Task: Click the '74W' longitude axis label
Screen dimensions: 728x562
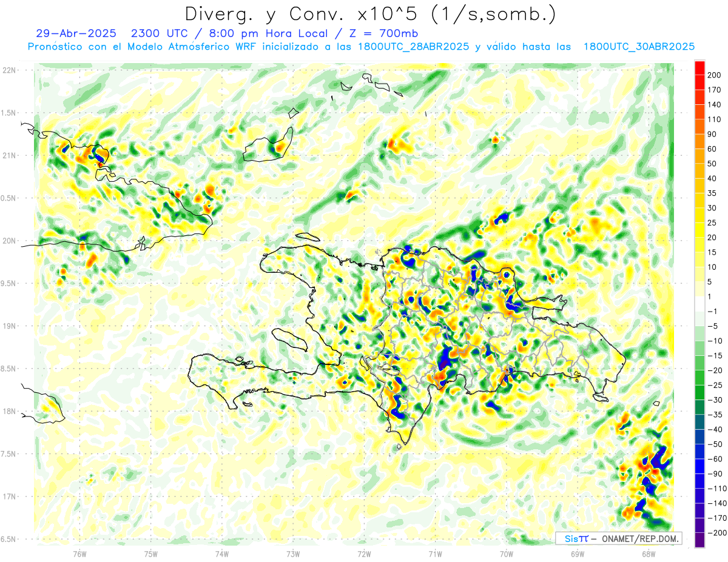Action: click(x=222, y=554)
